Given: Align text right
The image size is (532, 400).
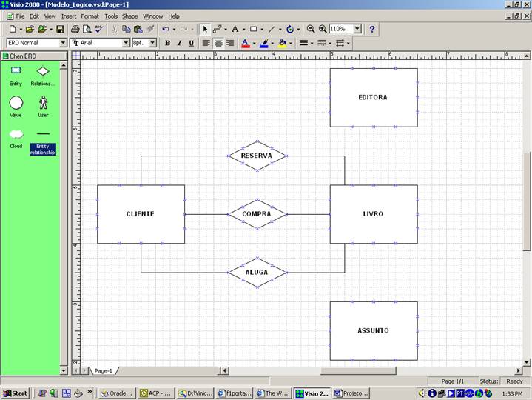Looking at the screenshot, I should pos(230,43).
